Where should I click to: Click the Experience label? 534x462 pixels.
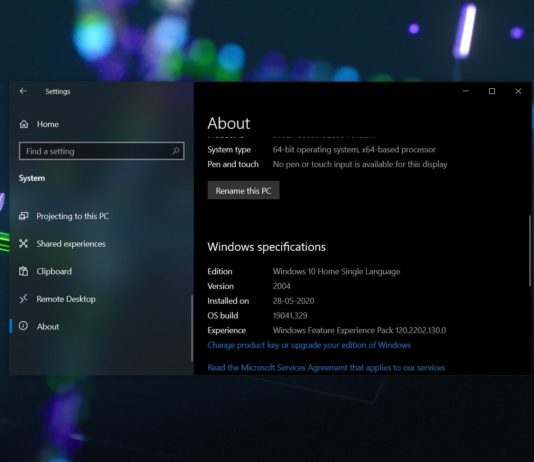226,331
